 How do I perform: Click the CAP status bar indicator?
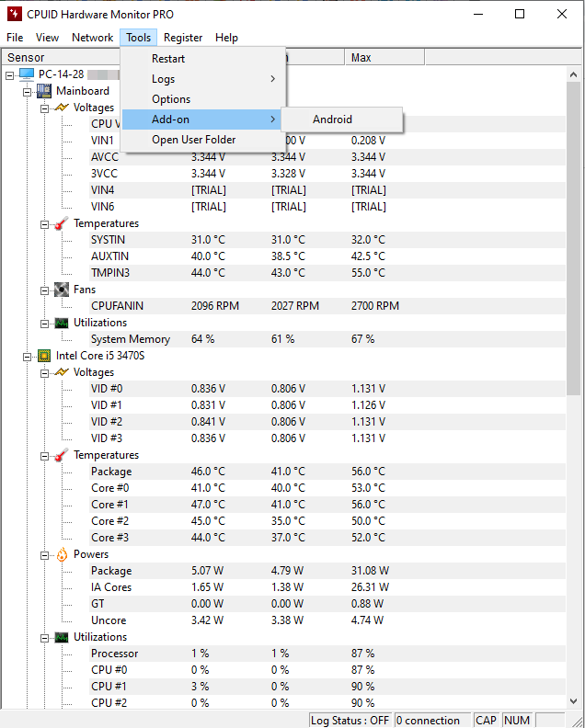click(486, 721)
